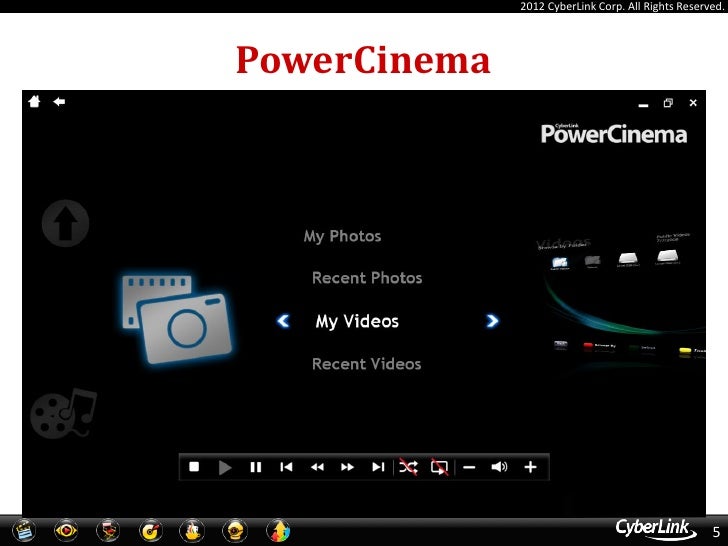Launch the clapperboard app icon in bottom bar
728x546 pixels.
(x=24, y=530)
